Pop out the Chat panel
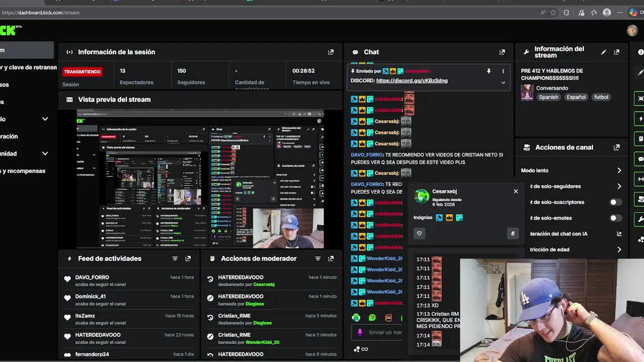644x362 pixels. click(x=502, y=52)
